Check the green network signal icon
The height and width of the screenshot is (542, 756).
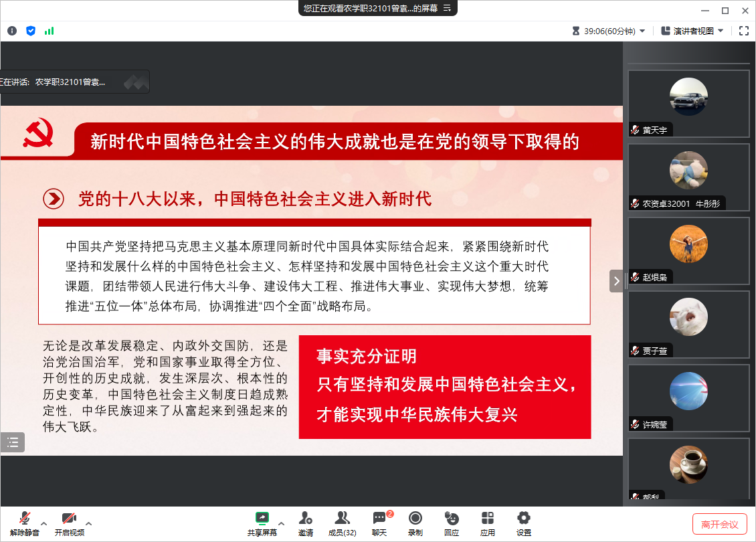point(49,31)
